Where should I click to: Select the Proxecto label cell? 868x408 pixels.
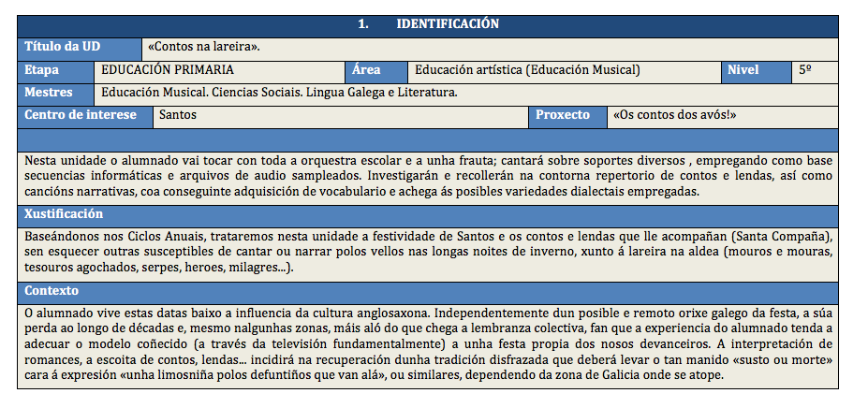(567, 116)
